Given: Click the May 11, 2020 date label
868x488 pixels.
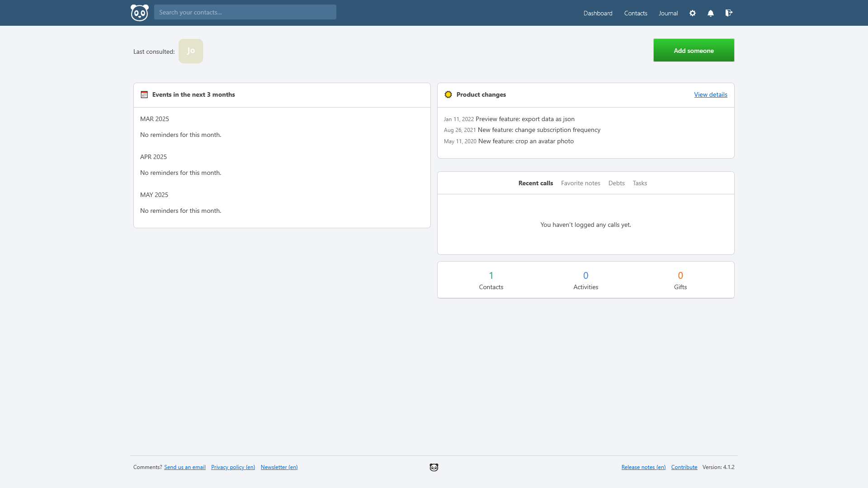Looking at the screenshot, I should pyautogui.click(x=460, y=141).
